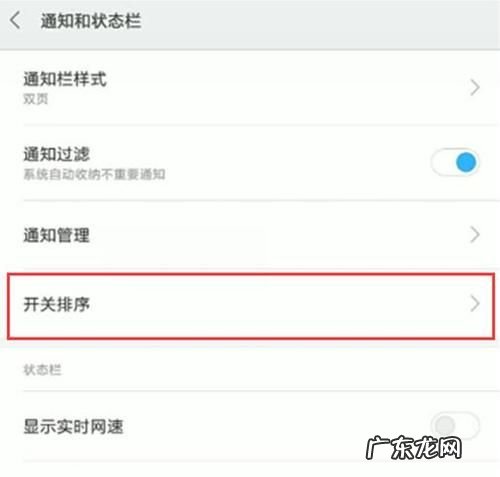Click inside the red highlighted 开关排序 box

tap(251, 306)
